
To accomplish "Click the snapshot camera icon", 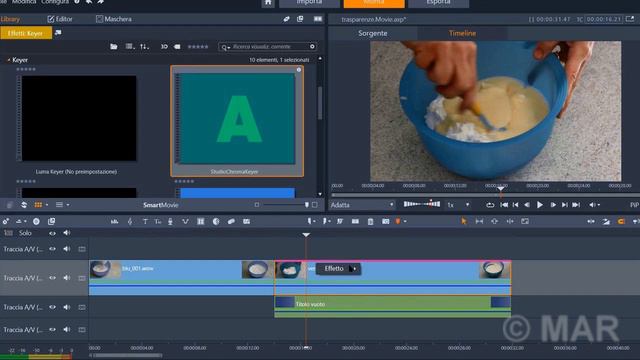I will pyautogui.click(x=385, y=221).
